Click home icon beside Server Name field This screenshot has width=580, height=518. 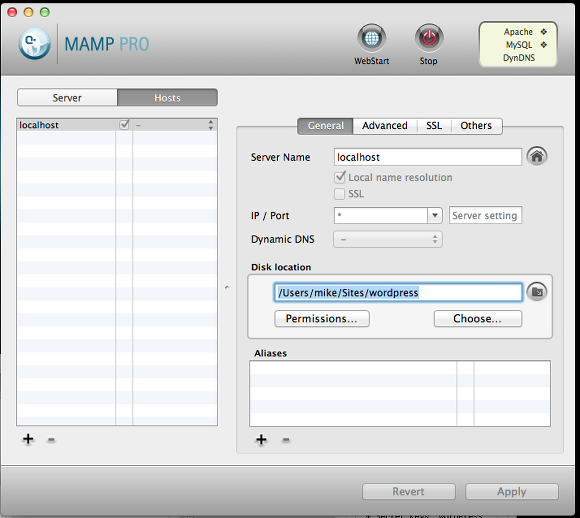click(x=537, y=156)
